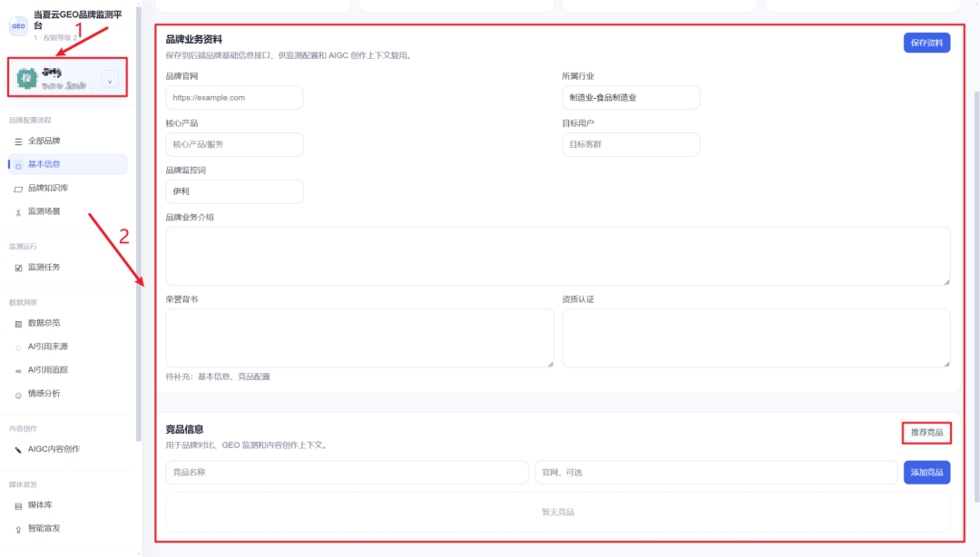The image size is (980, 557).
Task: Click the AIGC内容创作 pen icon
Action: click(18, 450)
